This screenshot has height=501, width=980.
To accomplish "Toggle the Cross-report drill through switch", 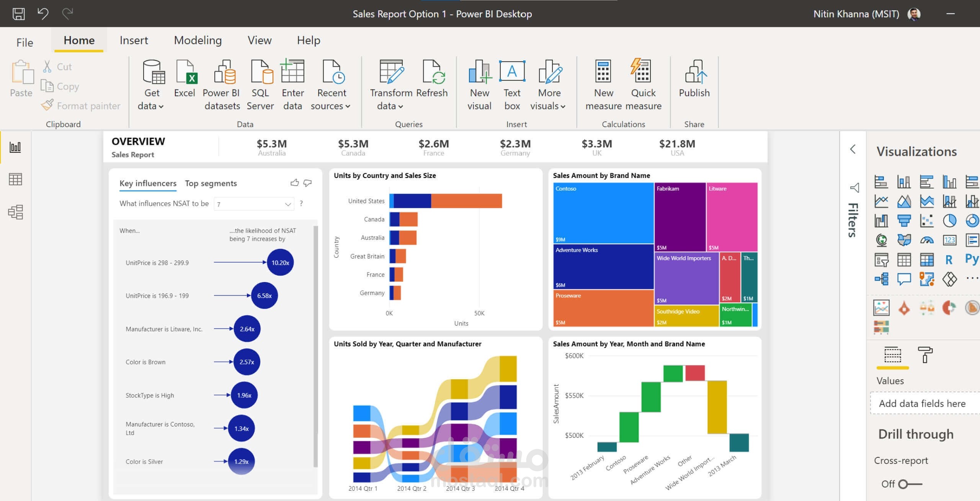I will tap(910, 484).
